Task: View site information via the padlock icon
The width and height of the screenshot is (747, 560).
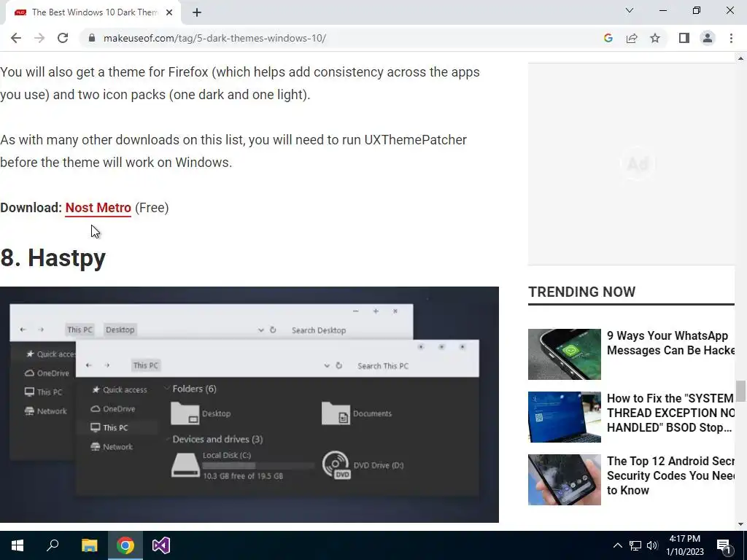Action: (x=92, y=38)
